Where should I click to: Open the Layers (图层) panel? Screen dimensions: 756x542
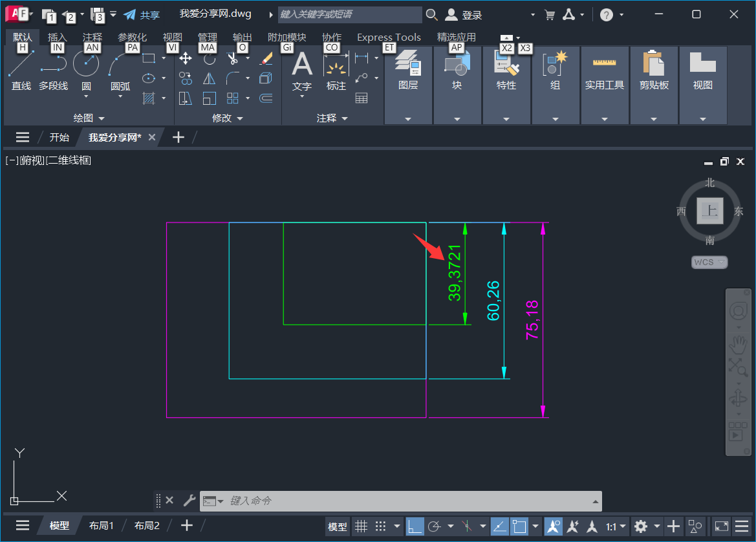coord(408,85)
